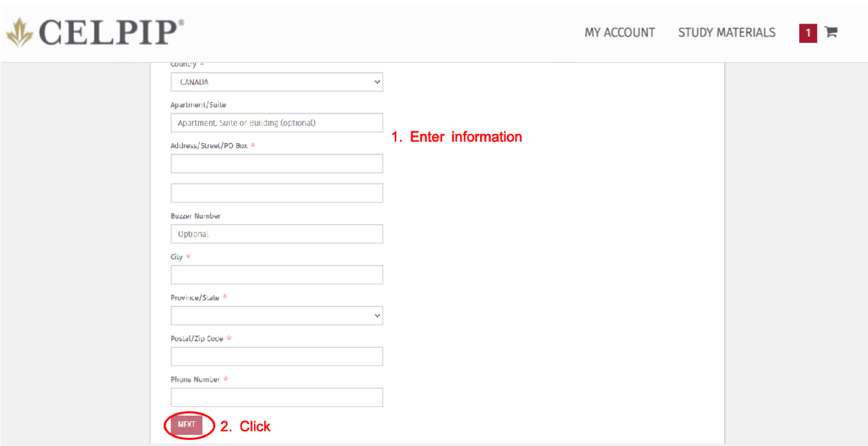Click the Apartment/Suite input field
The width and height of the screenshot is (868, 446).
click(277, 123)
